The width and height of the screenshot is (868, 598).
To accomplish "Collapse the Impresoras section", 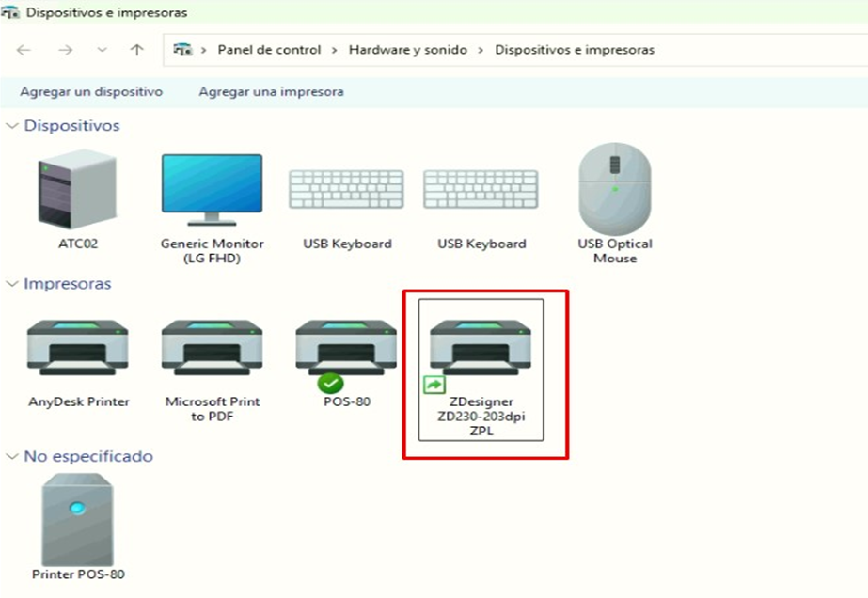I will pyautogui.click(x=12, y=284).
